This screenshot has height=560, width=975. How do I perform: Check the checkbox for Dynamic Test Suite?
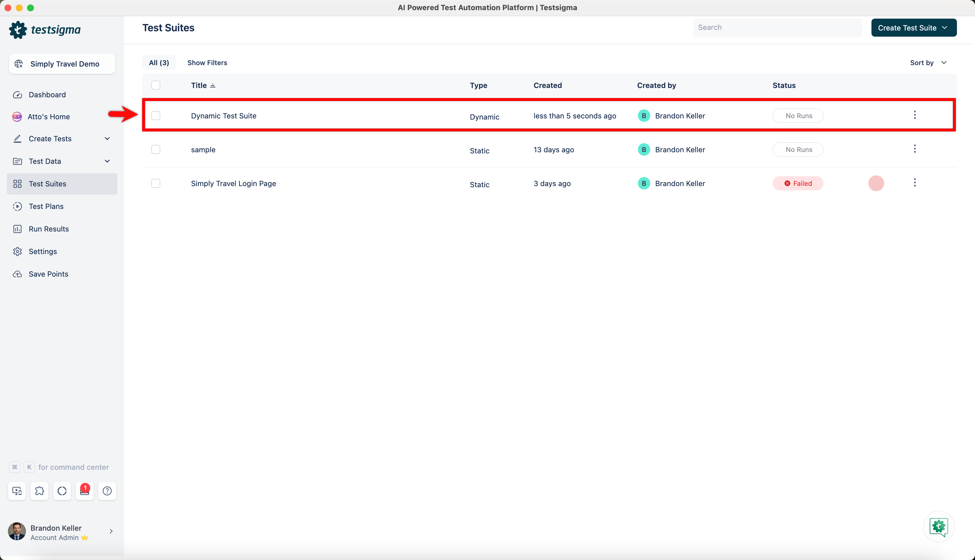pos(156,115)
